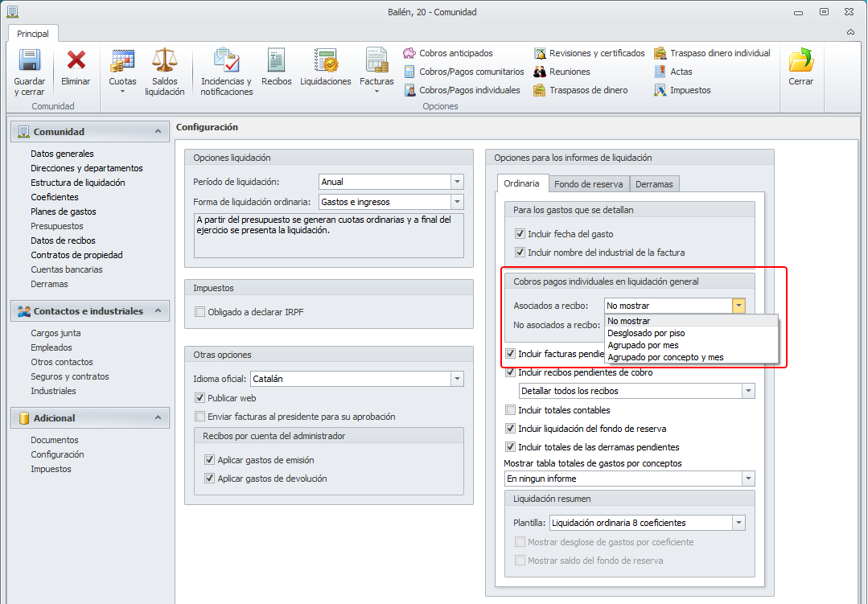868x604 pixels.
Task: Open Cargos junta in sidebar
Action: (56, 333)
